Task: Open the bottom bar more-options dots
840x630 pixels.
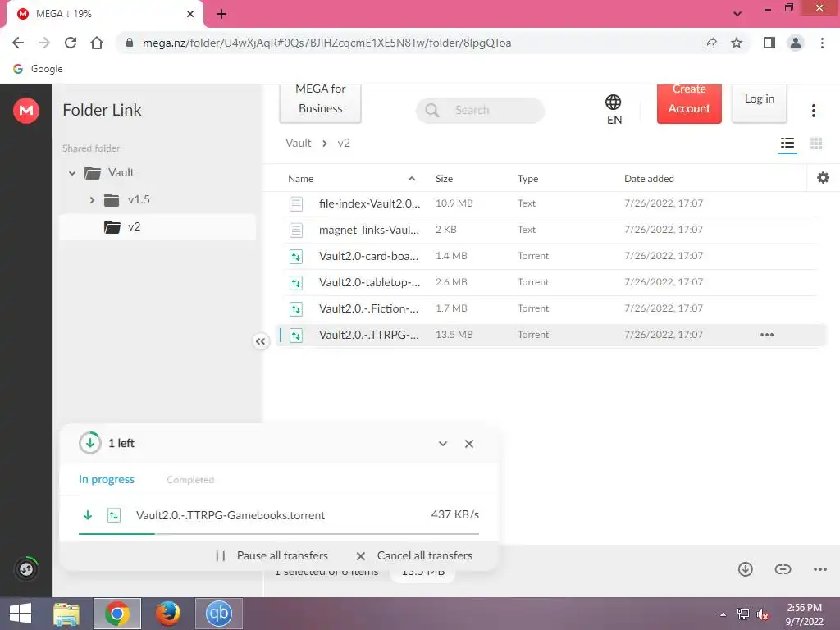Action: [819, 569]
